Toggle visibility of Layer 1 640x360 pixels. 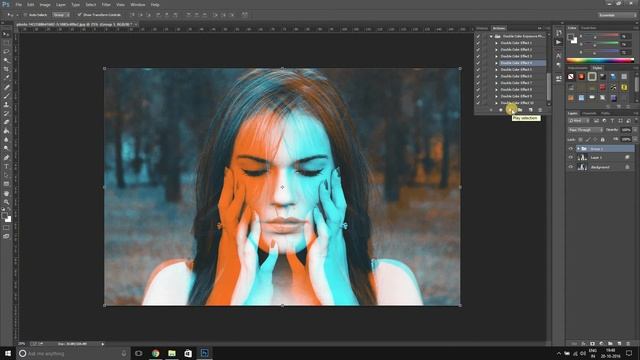pos(571,158)
